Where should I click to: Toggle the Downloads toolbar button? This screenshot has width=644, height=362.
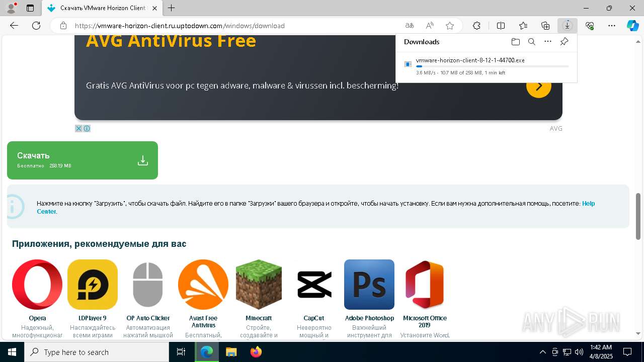point(568,26)
